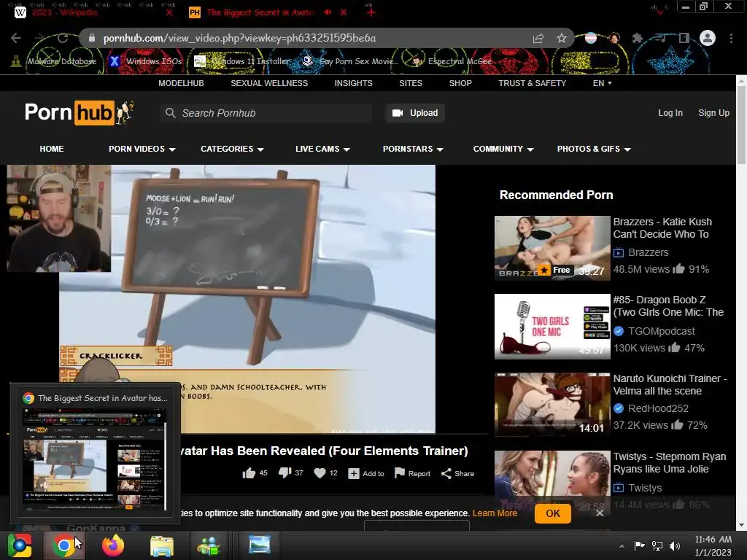Click the heart favorite icon with 12
The height and width of the screenshot is (560, 747).
click(x=320, y=472)
